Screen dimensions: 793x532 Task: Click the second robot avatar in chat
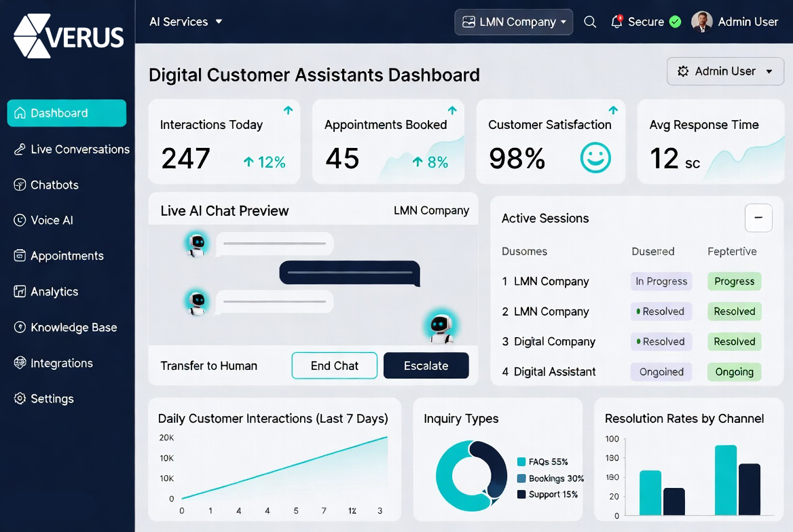196,302
